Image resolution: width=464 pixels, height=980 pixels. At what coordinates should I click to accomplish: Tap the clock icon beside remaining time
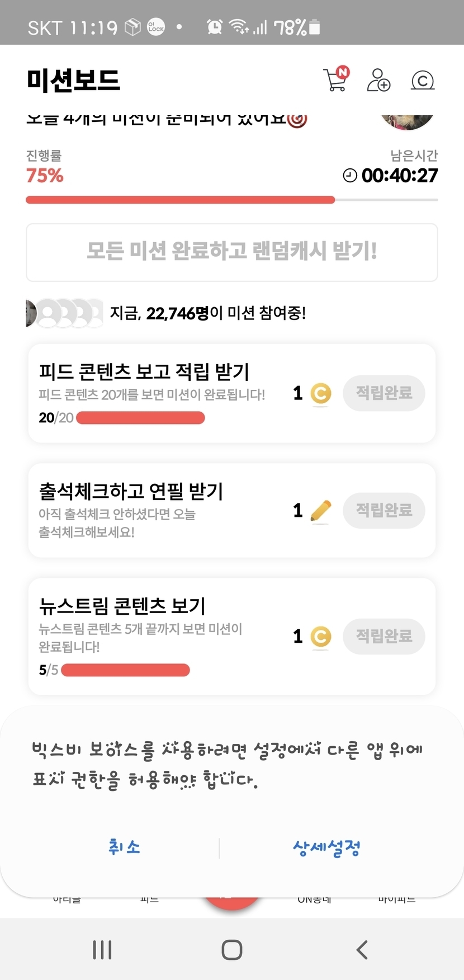pyautogui.click(x=350, y=176)
